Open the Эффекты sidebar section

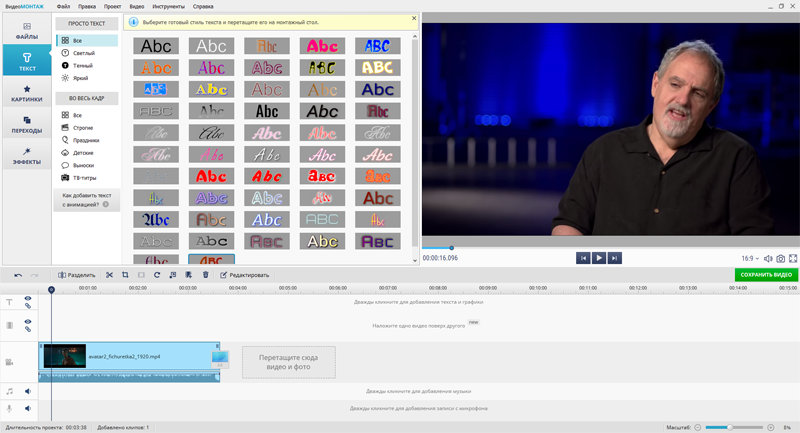click(26, 155)
